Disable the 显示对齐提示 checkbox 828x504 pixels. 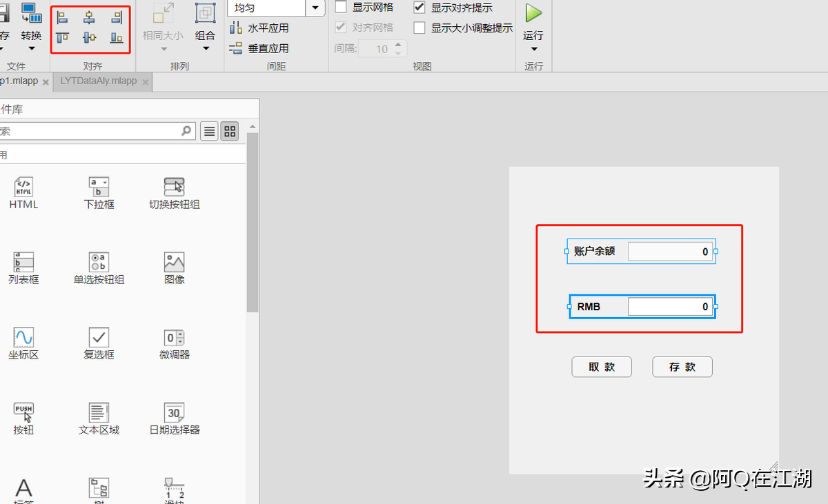click(x=420, y=8)
